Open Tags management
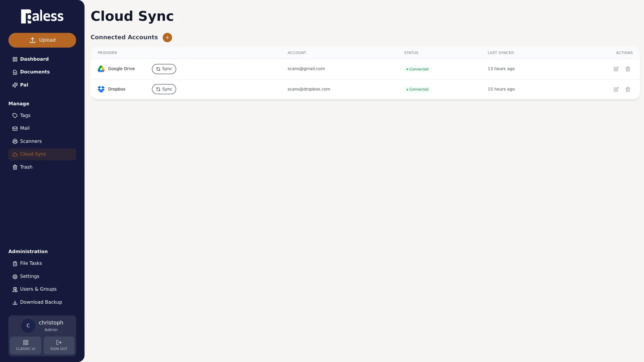 pyautogui.click(x=42, y=116)
